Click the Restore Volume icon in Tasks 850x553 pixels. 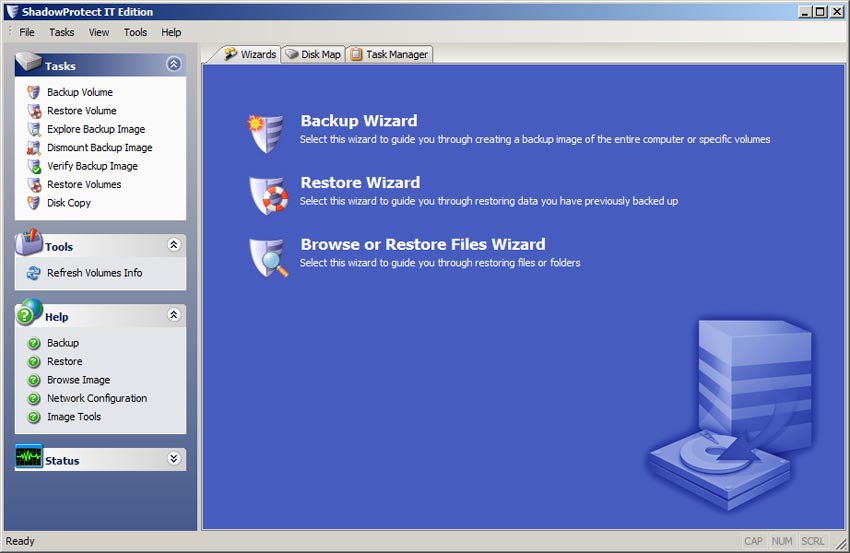tap(34, 111)
